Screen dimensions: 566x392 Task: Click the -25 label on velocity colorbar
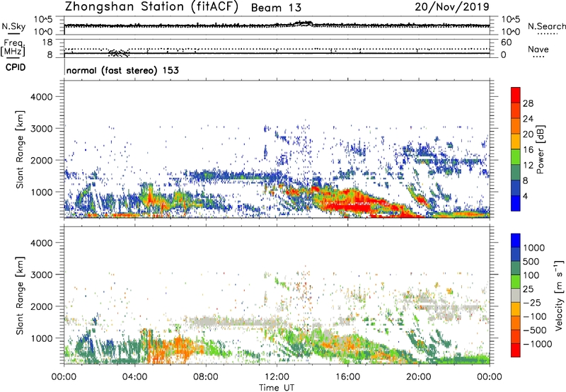532,303
